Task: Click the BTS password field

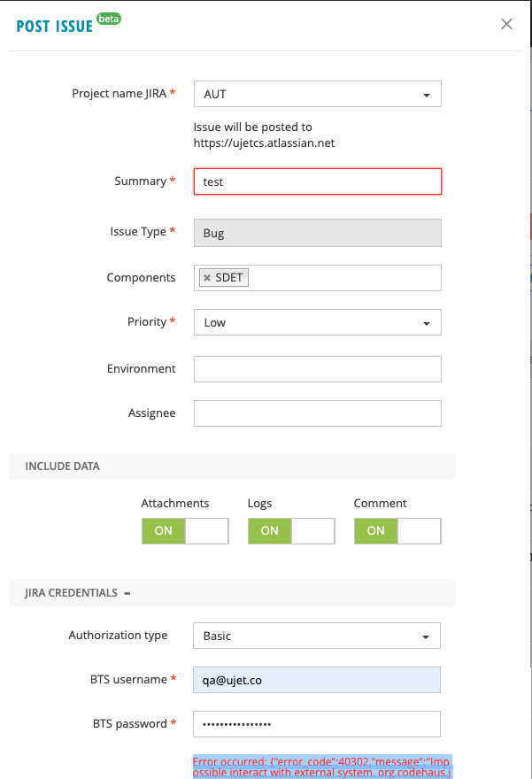Action: click(x=316, y=724)
